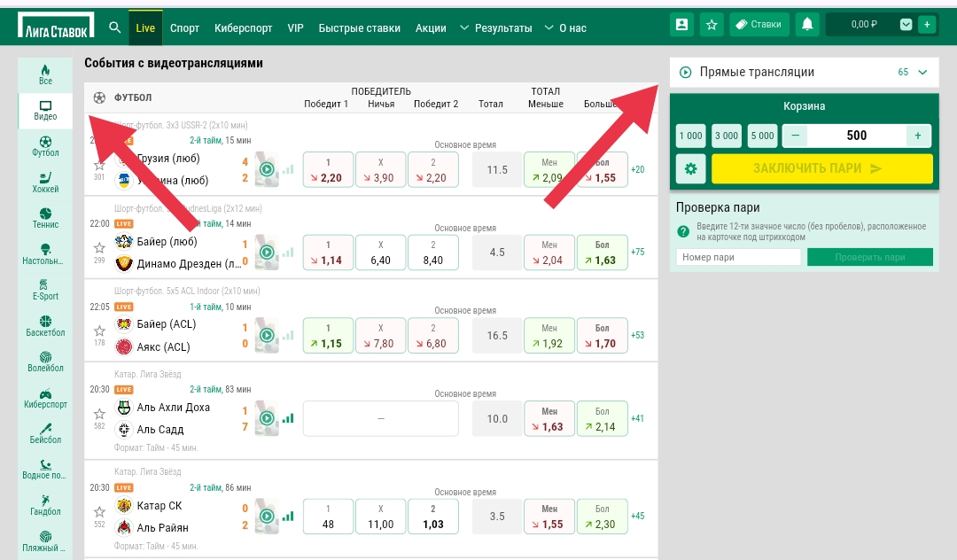Open notifications bell icon
This screenshot has width=957, height=560.
pos(806,25)
